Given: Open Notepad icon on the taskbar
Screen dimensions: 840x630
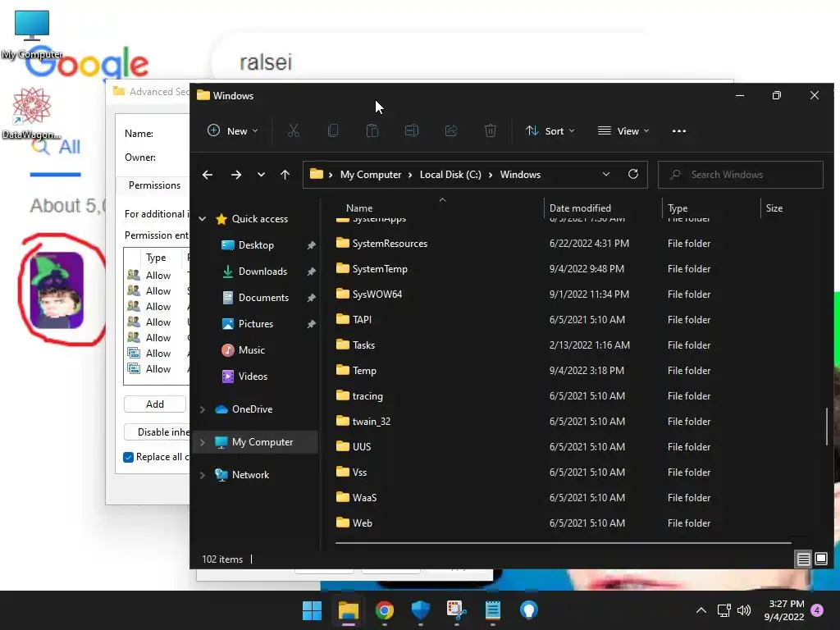Looking at the screenshot, I should (x=493, y=610).
